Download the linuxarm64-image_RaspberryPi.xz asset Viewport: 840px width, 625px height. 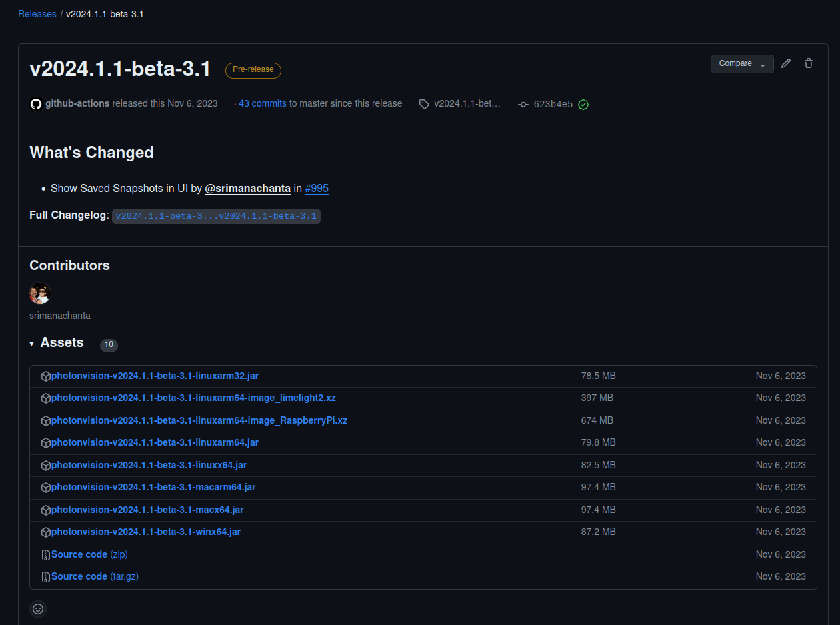coord(199,420)
